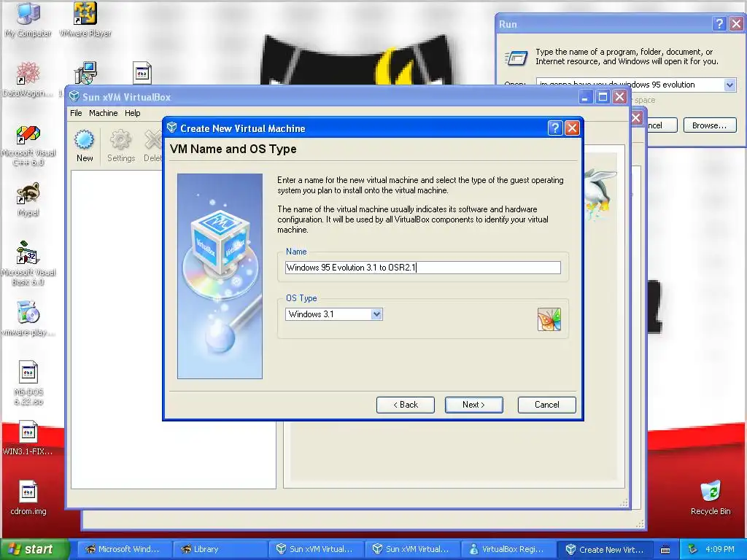
Task: Click the desktop text-file icon beside DataWagon
Action: click(x=142, y=74)
